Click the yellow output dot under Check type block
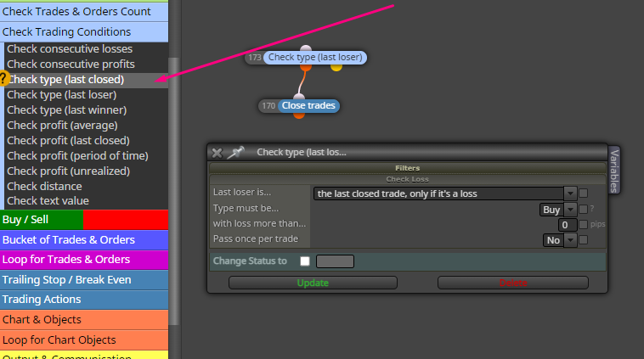The height and width of the screenshot is (359, 644). (x=336, y=67)
